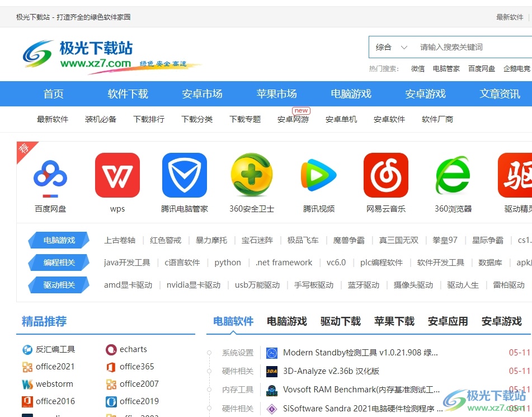Expand the 综合 search category dropdown
The width and height of the screenshot is (532, 417).
(x=391, y=47)
